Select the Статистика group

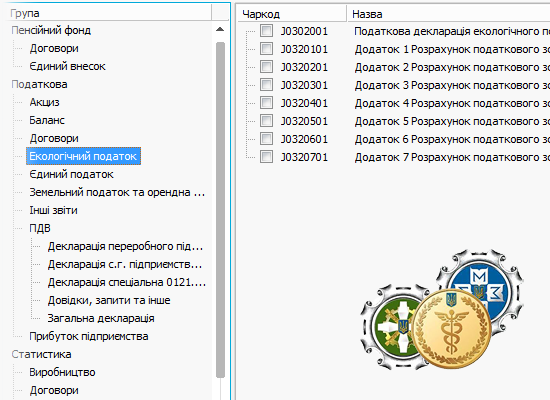41,354
